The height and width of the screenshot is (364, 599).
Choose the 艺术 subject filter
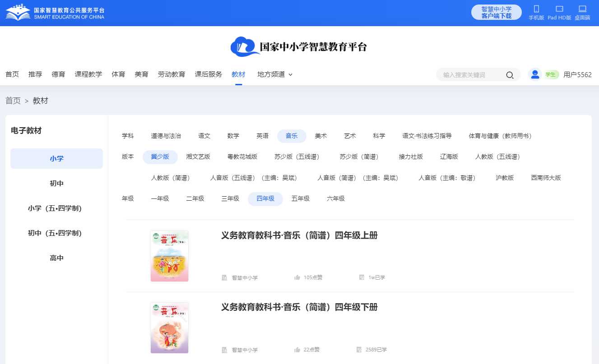click(350, 136)
